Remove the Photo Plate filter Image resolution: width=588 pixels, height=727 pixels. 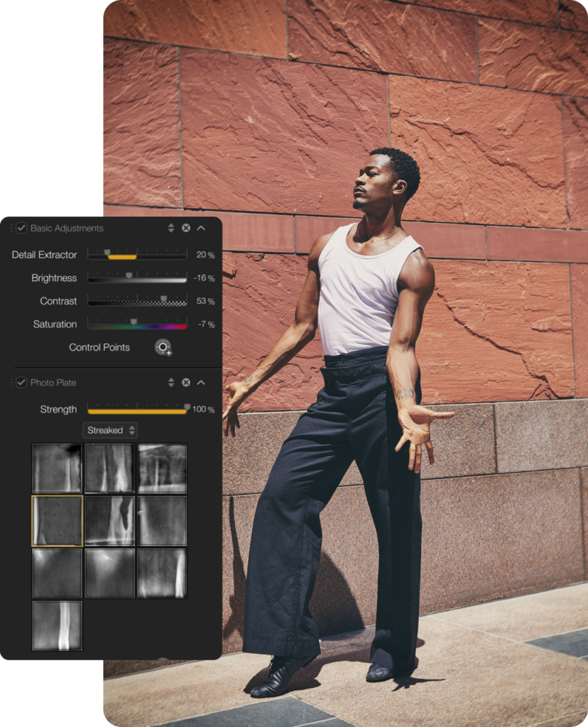(x=186, y=383)
